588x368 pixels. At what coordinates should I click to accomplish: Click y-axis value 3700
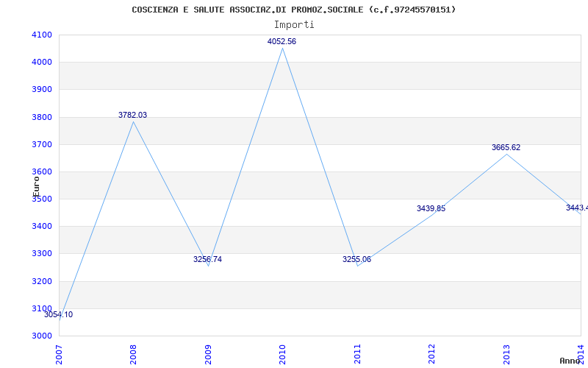click(x=43, y=144)
